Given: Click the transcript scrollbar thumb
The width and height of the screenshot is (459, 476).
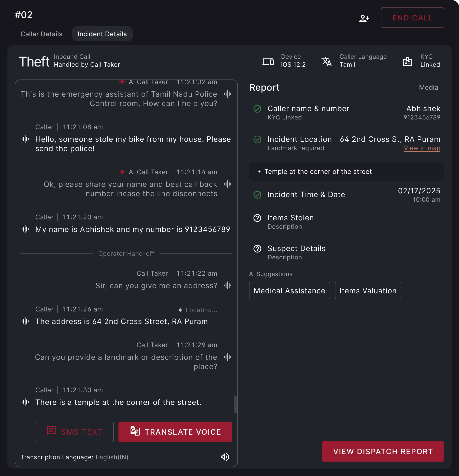Looking at the screenshot, I should [235, 404].
